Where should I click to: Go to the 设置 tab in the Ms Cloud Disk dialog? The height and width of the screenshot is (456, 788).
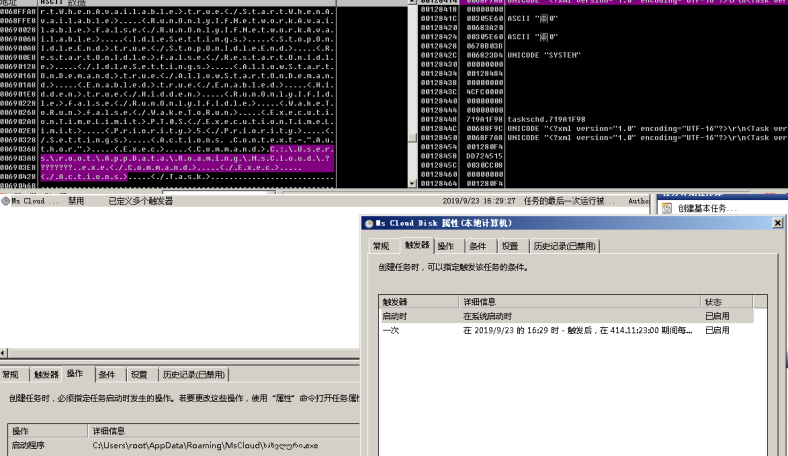tap(510, 246)
